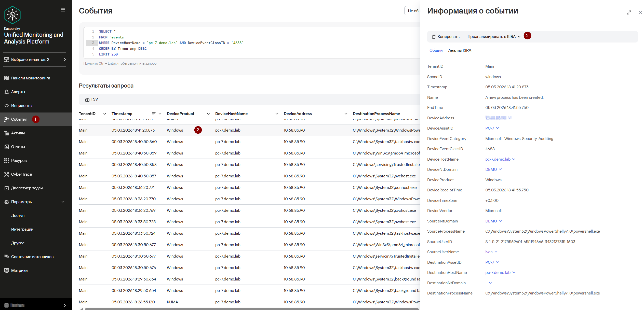644x310 pixels.
Task: Expand the DestinationNtDomain value menu
Action: point(490,283)
